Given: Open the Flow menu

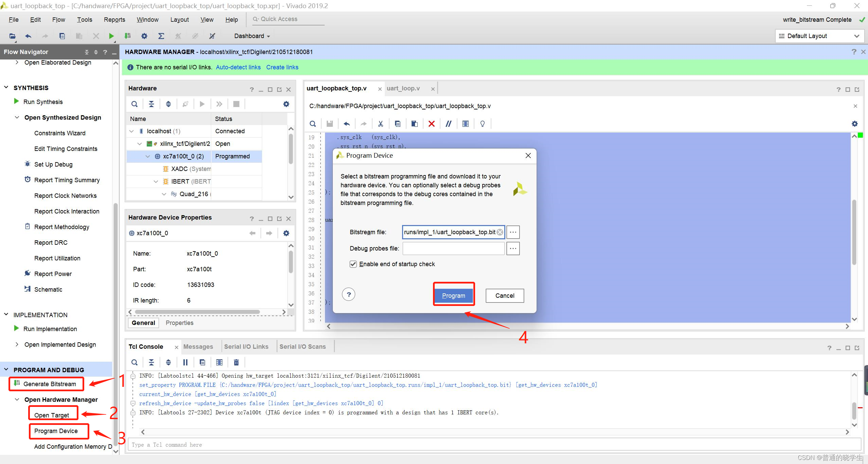Looking at the screenshot, I should click(58, 20).
